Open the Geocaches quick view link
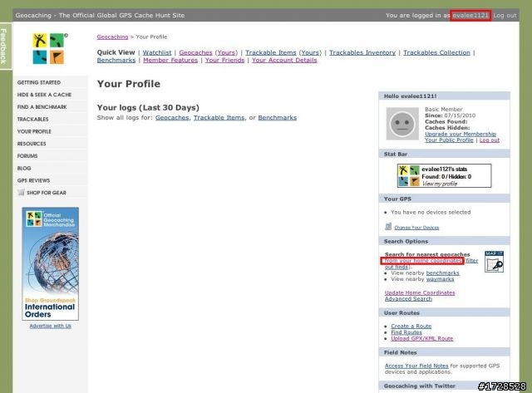 point(196,52)
